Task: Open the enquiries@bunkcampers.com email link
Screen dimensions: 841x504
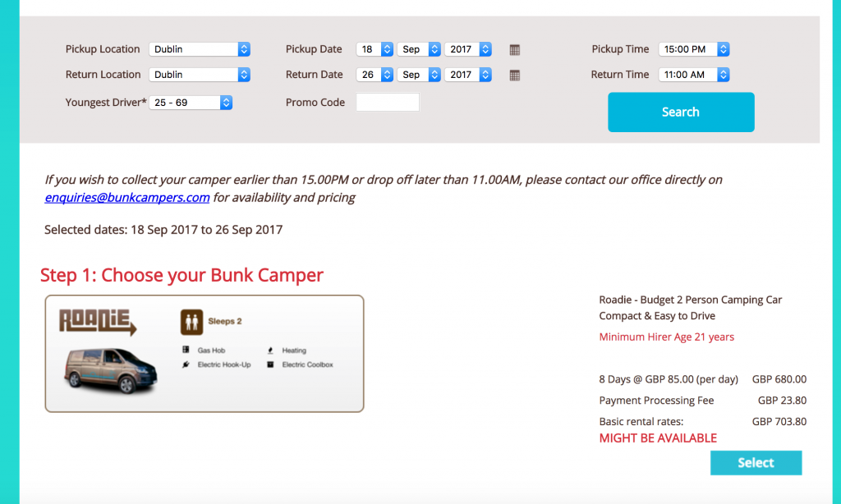Action: pos(127,197)
